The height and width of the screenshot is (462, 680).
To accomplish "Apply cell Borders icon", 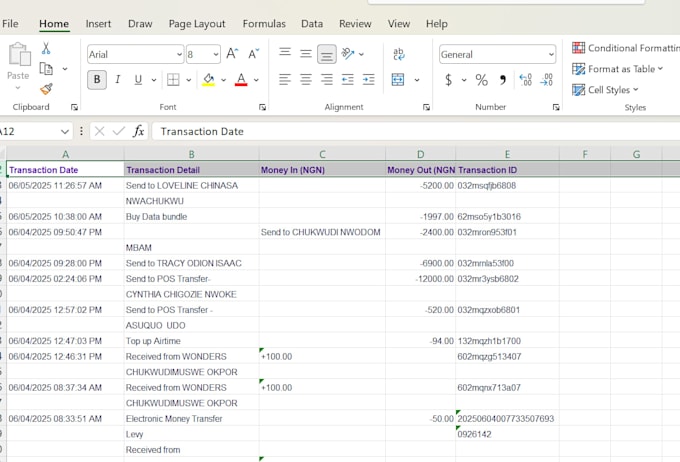I will (x=173, y=80).
